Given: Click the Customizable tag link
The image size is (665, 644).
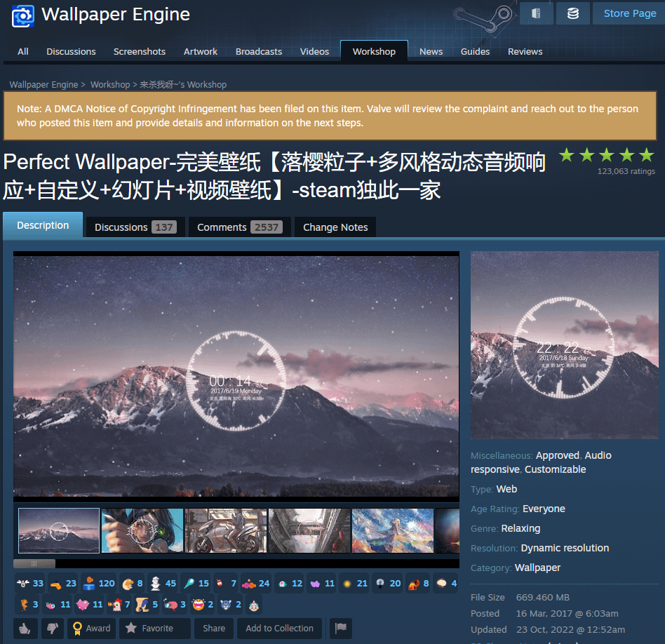Looking at the screenshot, I should [555, 469].
